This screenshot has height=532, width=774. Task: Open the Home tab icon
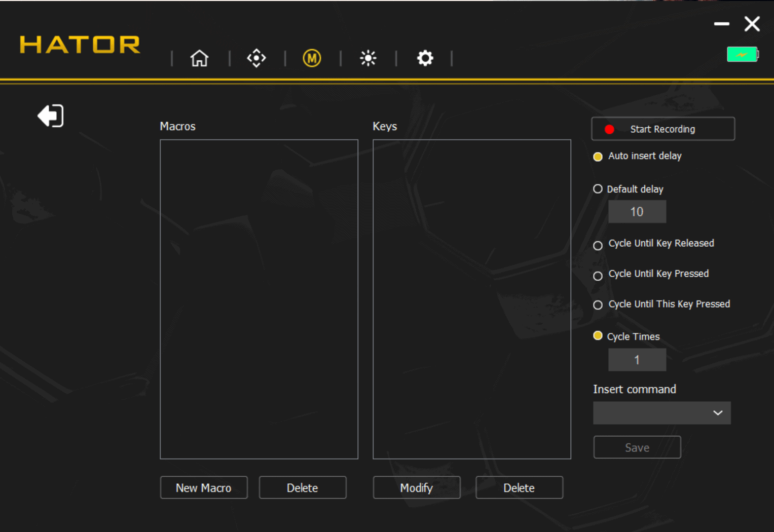tap(199, 58)
